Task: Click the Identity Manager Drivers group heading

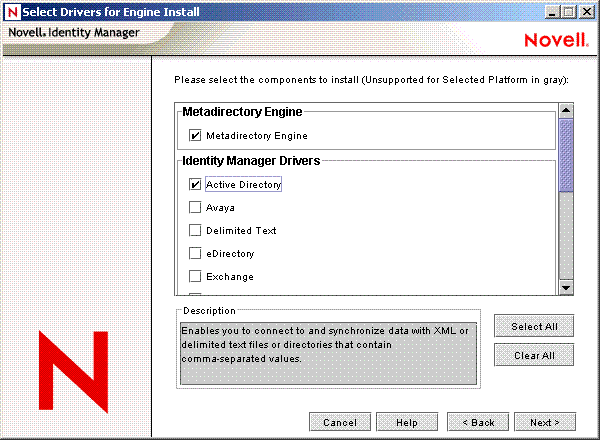Action: 251,161
